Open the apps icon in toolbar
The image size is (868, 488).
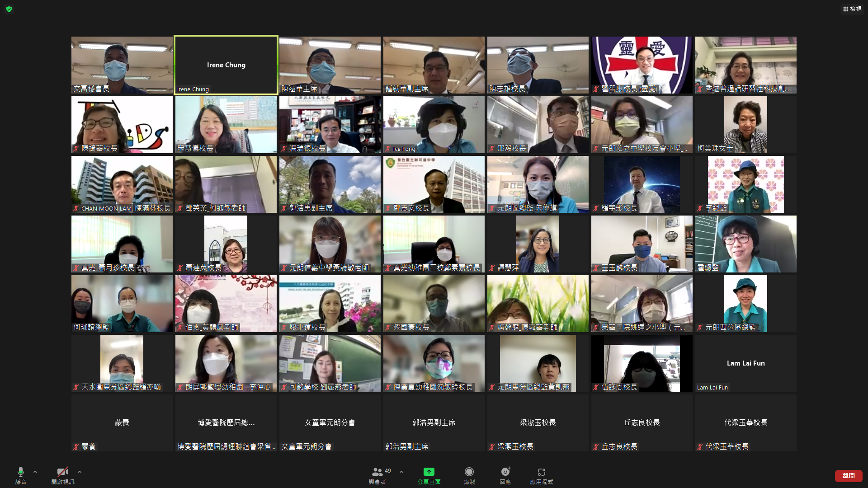(x=541, y=472)
